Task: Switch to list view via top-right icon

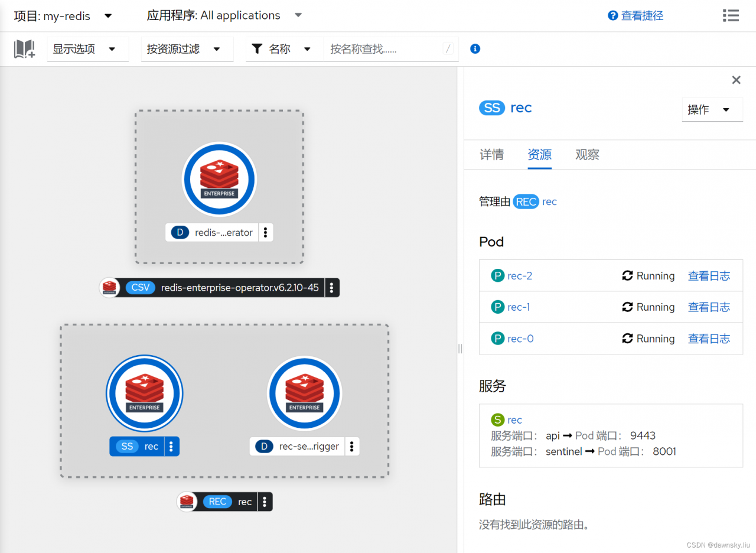Action: [x=731, y=15]
